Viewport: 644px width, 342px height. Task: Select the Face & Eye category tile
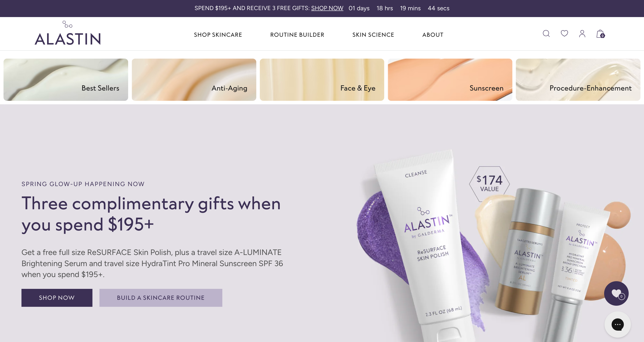pos(322,80)
